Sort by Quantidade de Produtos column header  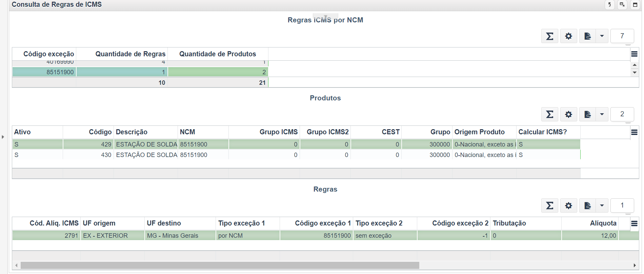pos(218,54)
